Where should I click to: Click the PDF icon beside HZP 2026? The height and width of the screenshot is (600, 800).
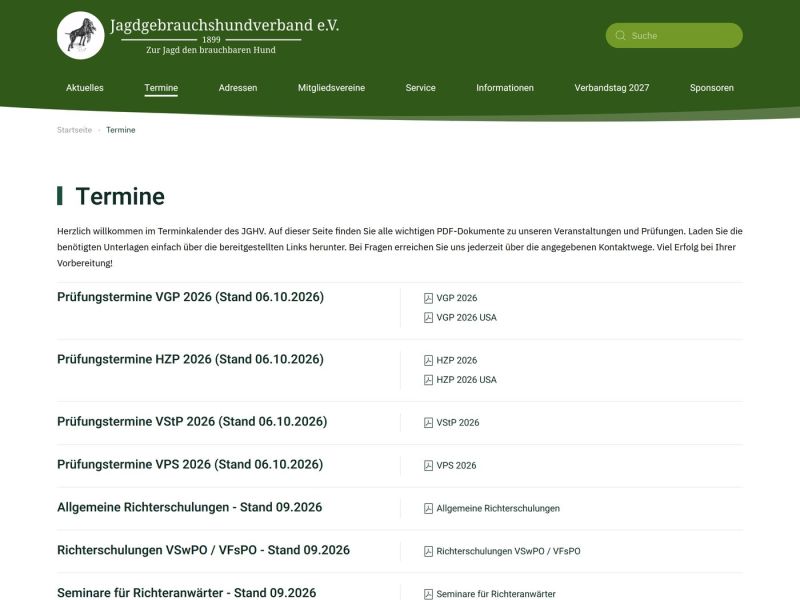pos(429,360)
